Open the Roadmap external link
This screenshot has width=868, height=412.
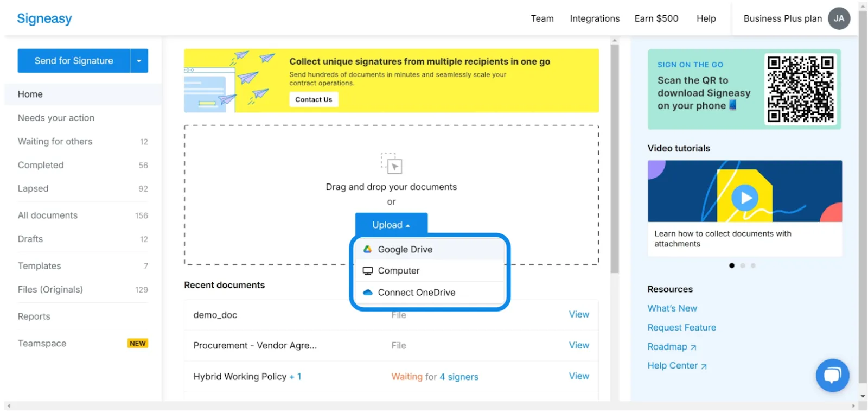pos(672,347)
